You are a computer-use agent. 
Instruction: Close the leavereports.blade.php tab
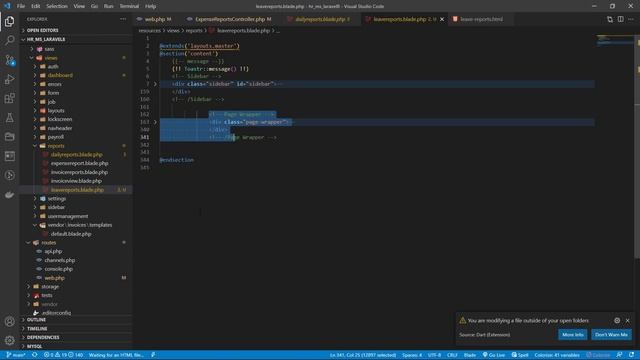pyautogui.click(x=442, y=19)
